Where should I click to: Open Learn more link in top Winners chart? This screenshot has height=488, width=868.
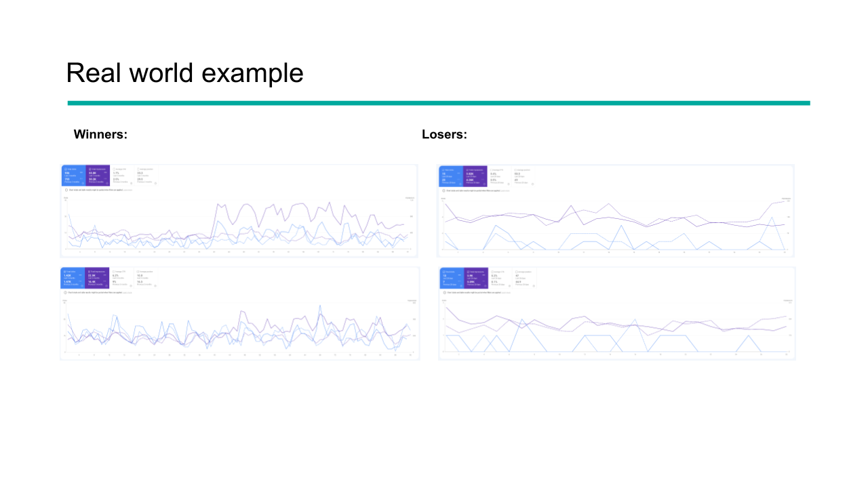click(x=127, y=190)
